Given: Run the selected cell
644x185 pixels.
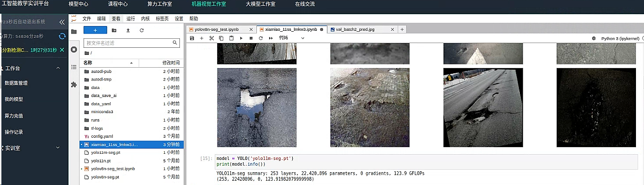Looking at the screenshot, I should click(241, 38).
